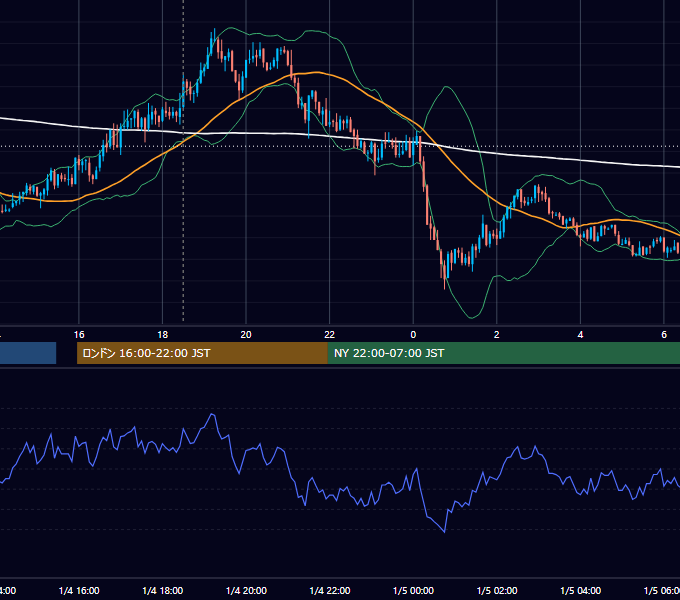This screenshot has width=680, height=600.
Task: Click the '18' hour label on chart axis
Action: (163, 335)
